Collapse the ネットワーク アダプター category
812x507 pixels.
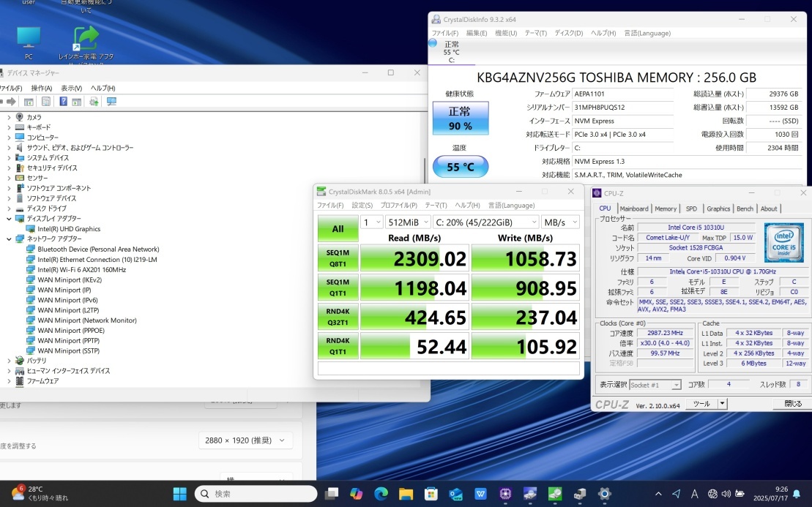(x=9, y=239)
